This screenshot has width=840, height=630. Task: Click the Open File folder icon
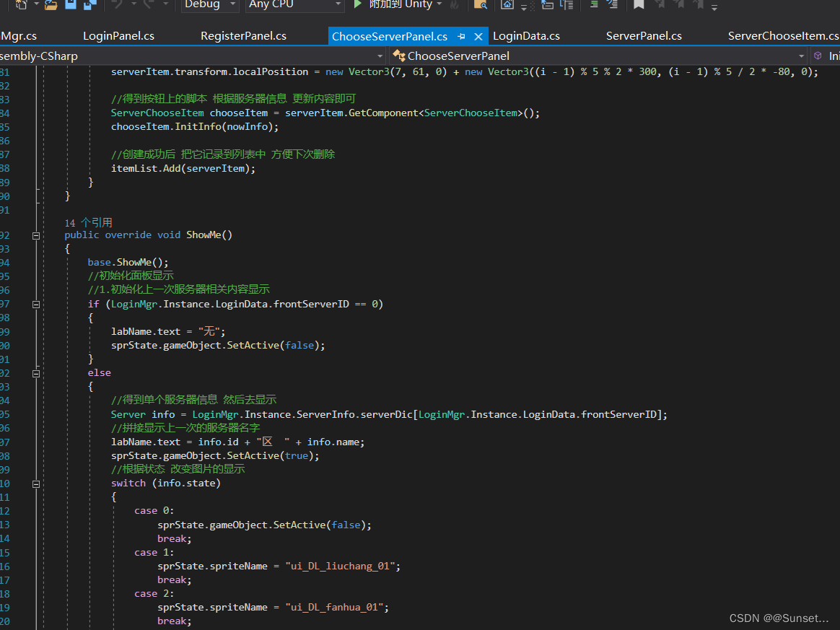click(51, 4)
